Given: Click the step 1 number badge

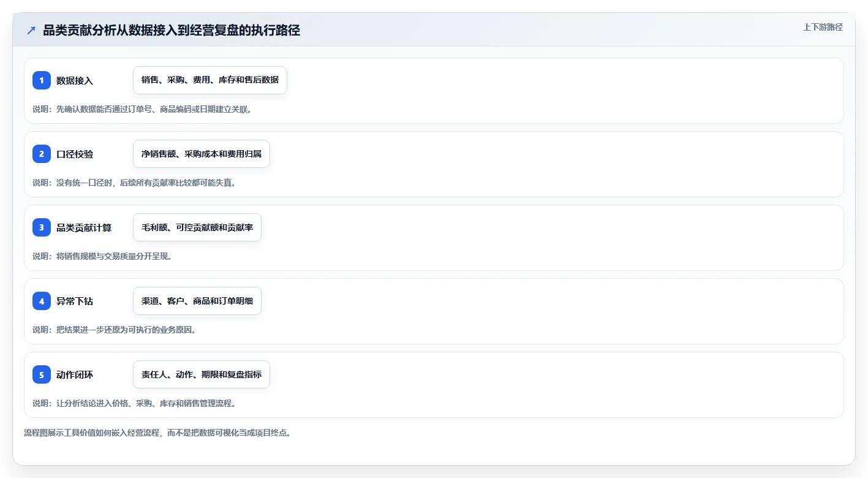Looking at the screenshot, I should click(x=42, y=80).
